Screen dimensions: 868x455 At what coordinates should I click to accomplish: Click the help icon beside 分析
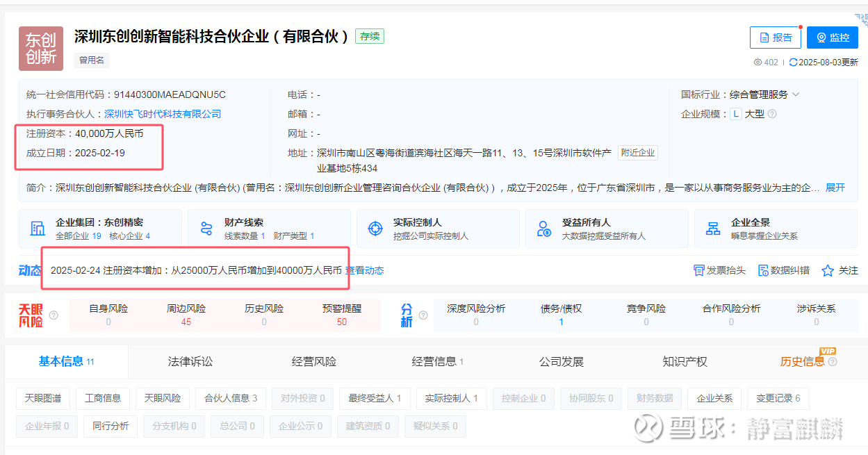[x=424, y=315]
